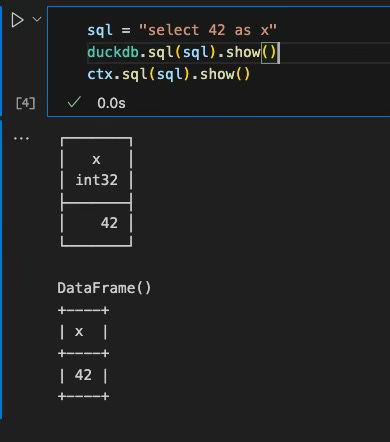
Task: Place cursor on the duckdb.sql(sql).show() line
Action: pos(182,52)
